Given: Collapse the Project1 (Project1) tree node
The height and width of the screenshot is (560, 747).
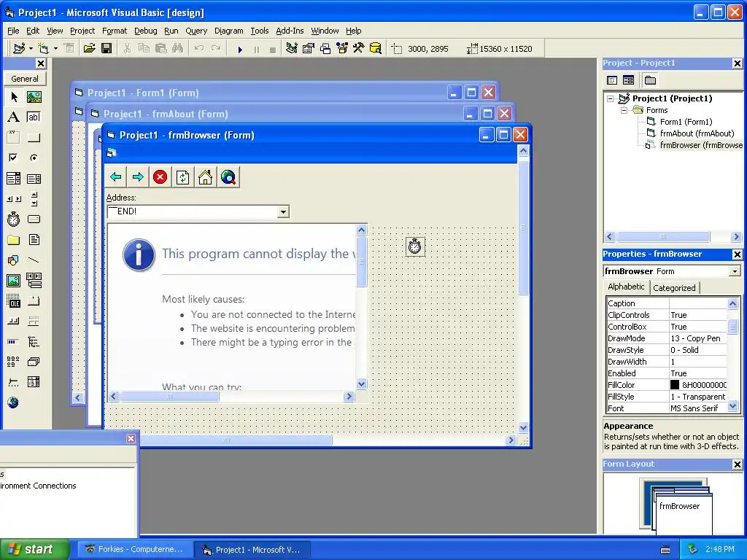Looking at the screenshot, I should click(611, 99).
